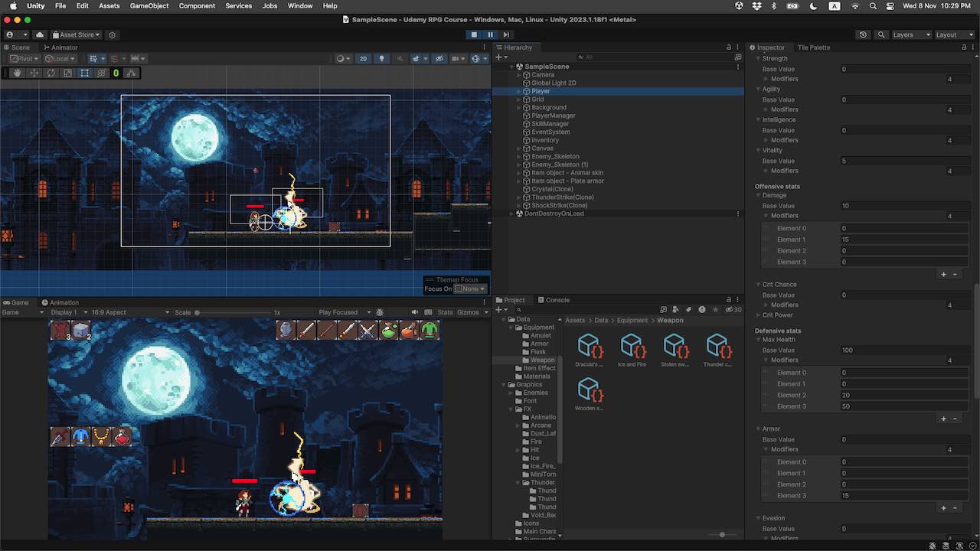Open the Window menu
Image resolution: width=980 pixels, height=551 pixels.
coord(299,5)
